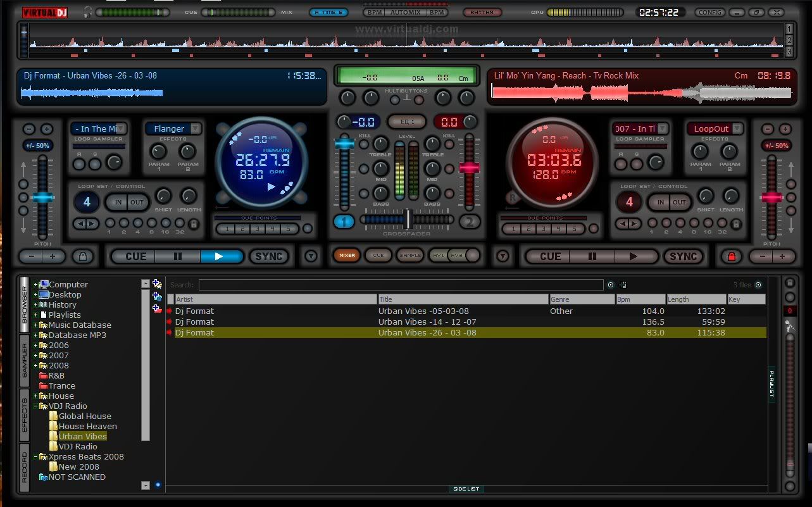Add a favorite folder with the star-plus icon
Screen dimensions: 812x507
pyautogui.click(x=157, y=284)
